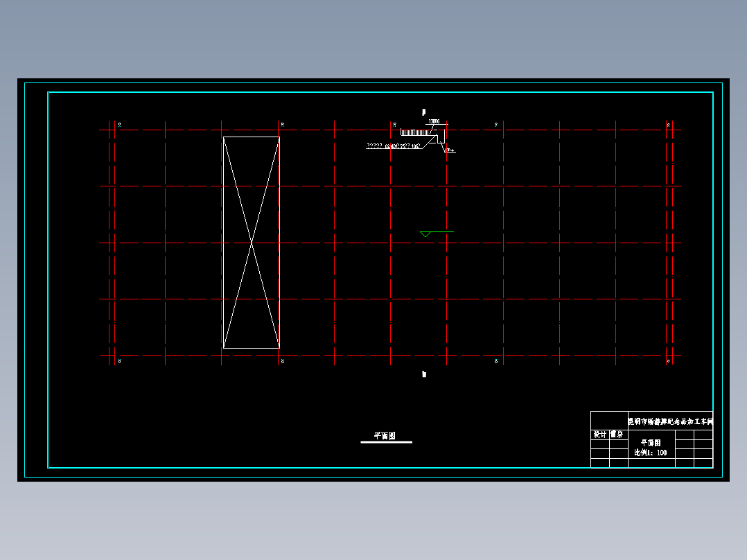
Task: Select the 比例1: 100 scale text
Action: [x=650, y=453]
